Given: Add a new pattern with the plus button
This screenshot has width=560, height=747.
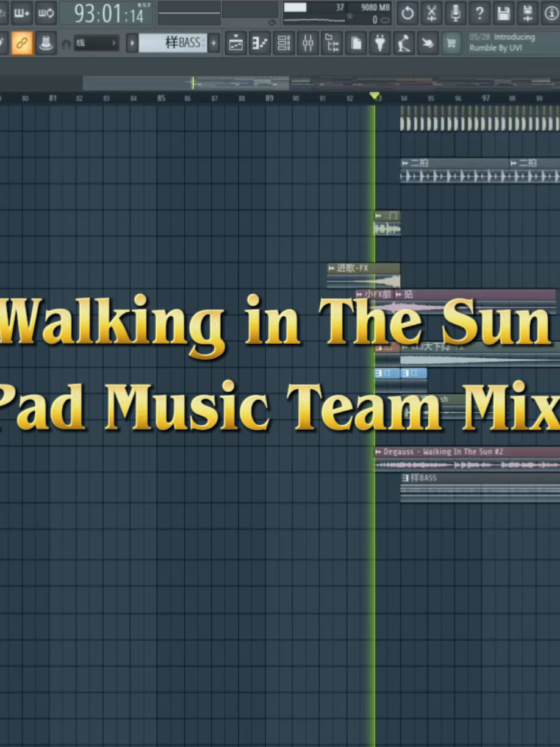Looking at the screenshot, I should [x=214, y=43].
